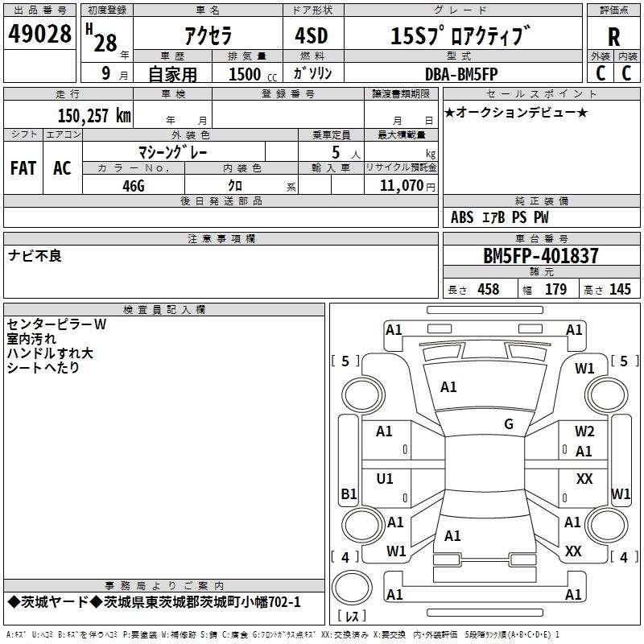644x644 pixels.
Task: Click the 後日発送部品 header
Action: (x=221, y=200)
